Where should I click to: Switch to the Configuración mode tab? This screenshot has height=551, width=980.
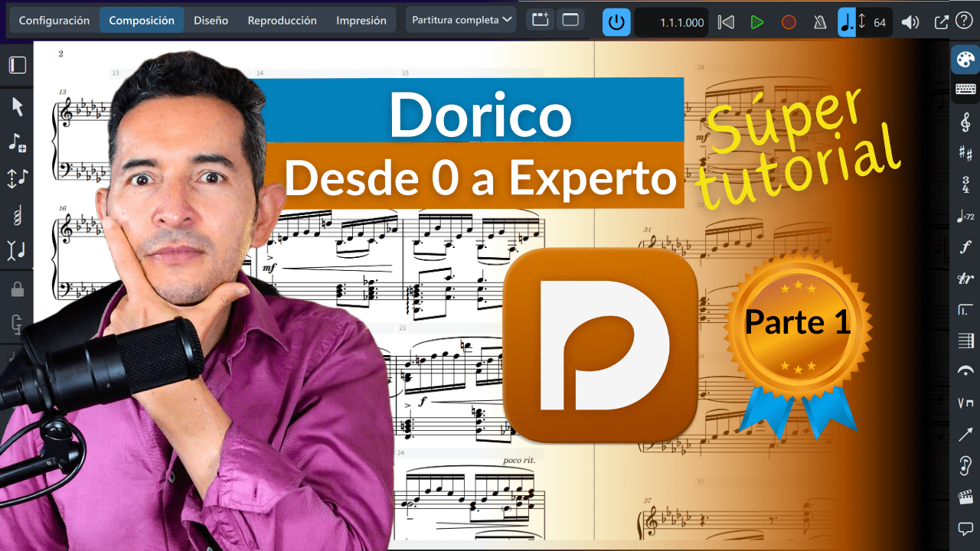click(54, 21)
